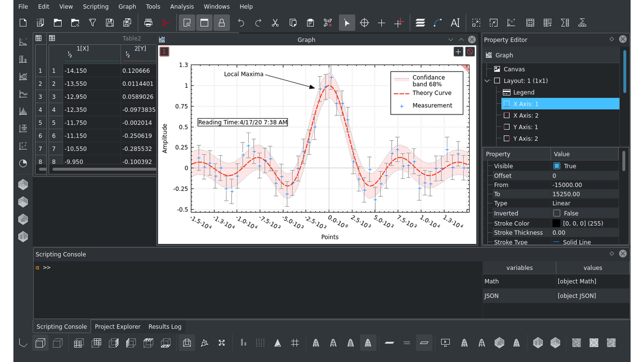The height and width of the screenshot is (362, 644).
Task: Collapse the Layout: 1 (1x1) tree item
Action: (x=486, y=80)
